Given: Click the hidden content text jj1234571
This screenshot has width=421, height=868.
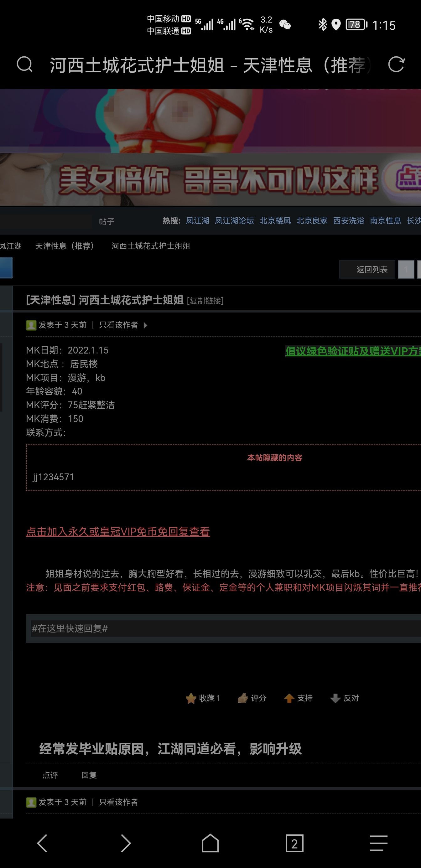Looking at the screenshot, I should click(53, 477).
